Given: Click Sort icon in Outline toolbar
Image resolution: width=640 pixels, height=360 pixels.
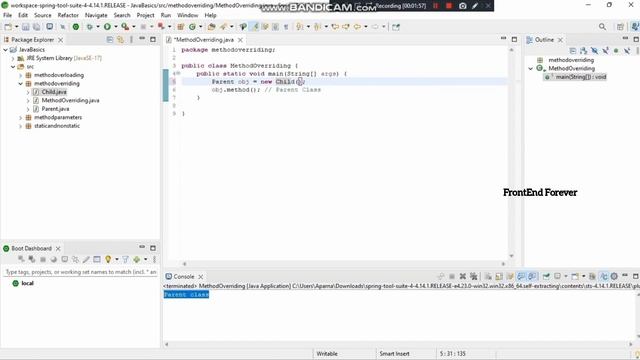Looking at the screenshot, I should point(583,51).
